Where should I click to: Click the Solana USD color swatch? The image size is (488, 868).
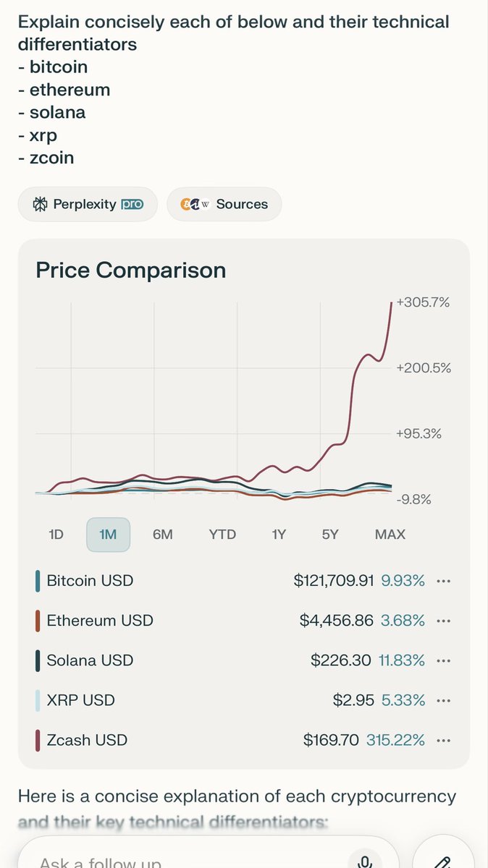[x=38, y=660]
